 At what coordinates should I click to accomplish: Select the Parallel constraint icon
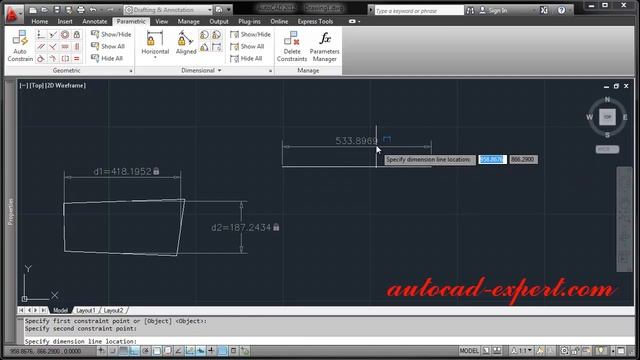41,47
